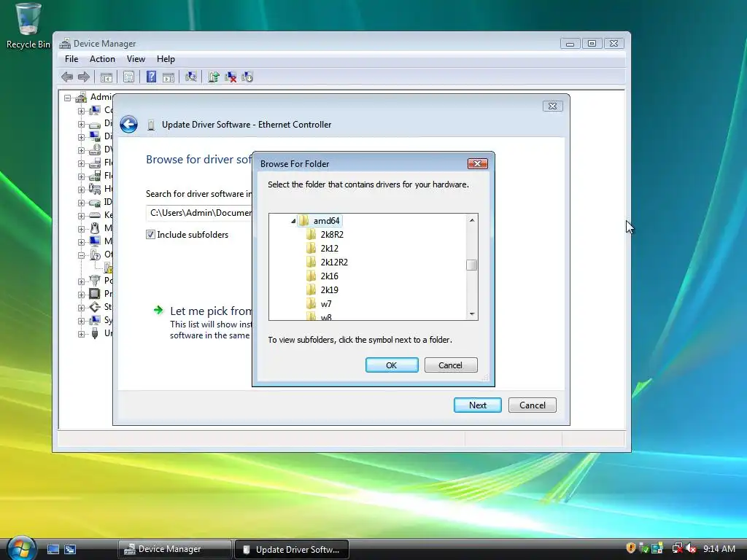Select the USB plug icon in device tree
This screenshot has height=560, width=747.
(x=95, y=332)
